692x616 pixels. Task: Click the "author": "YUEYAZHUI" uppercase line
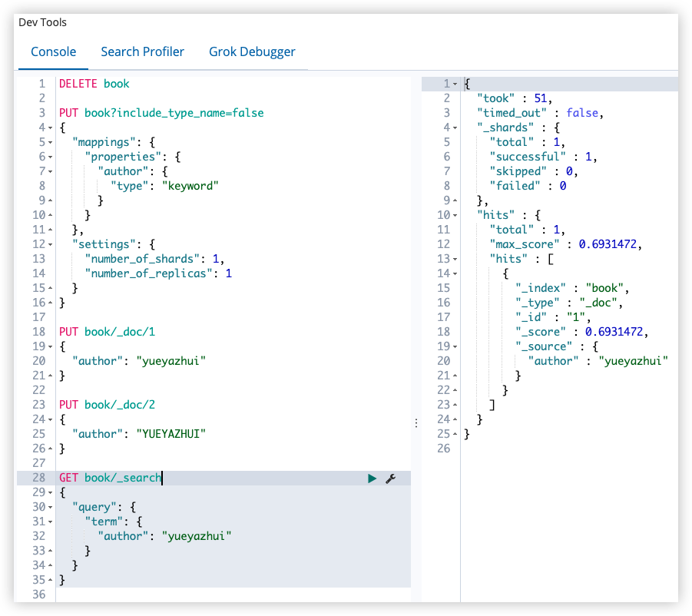pos(139,434)
